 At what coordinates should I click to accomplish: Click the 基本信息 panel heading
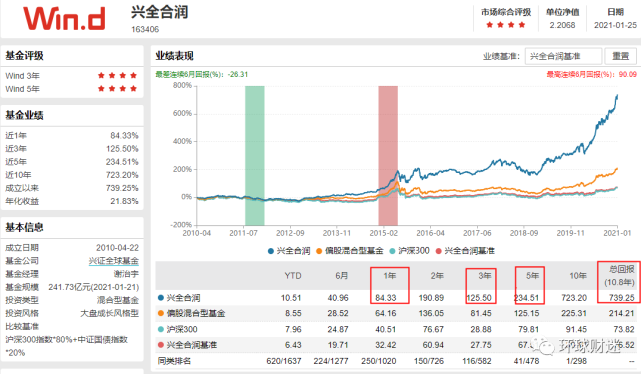click(x=25, y=227)
